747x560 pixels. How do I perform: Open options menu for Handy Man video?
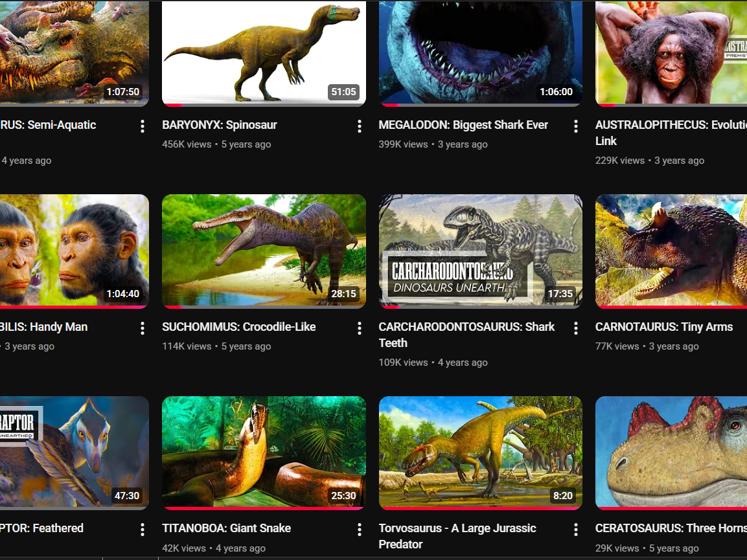click(x=143, y=328)
